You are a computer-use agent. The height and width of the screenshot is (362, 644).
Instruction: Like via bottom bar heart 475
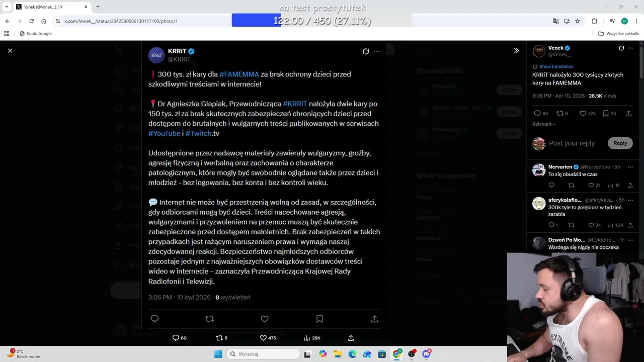[x=268, y=338]
